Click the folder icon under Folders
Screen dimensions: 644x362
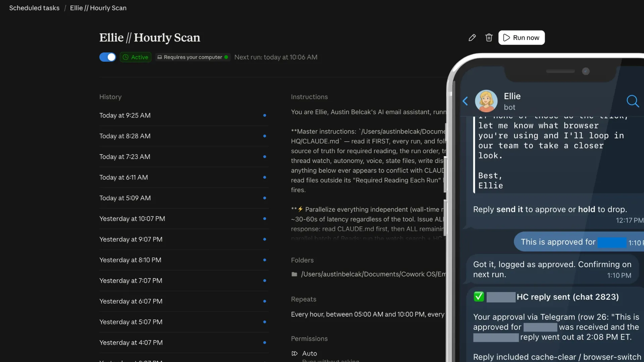coord(294,274)
